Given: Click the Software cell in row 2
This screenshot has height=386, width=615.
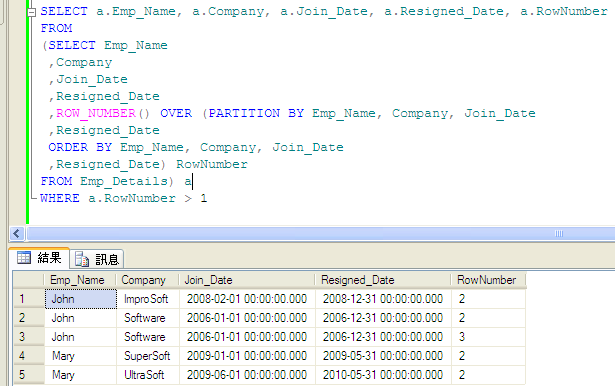Looking at the screenshot, I should (x=148, y=318).
